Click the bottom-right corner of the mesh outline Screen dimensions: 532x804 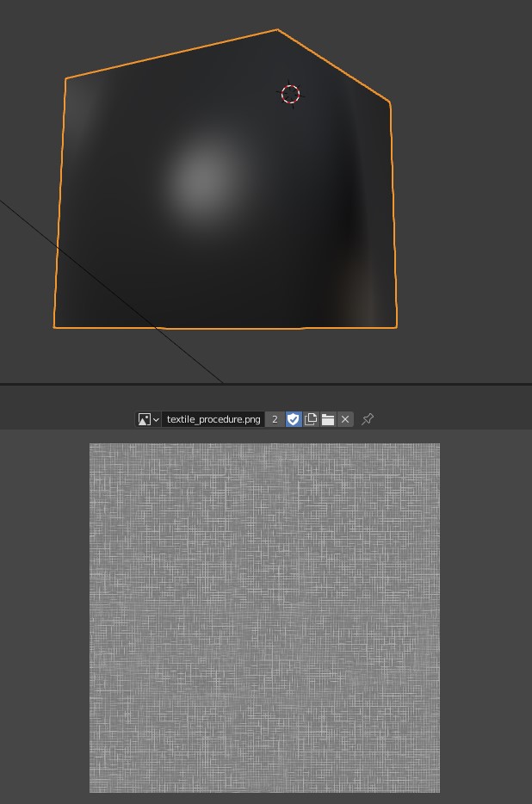pyautogui.click(x=396, y=327)
